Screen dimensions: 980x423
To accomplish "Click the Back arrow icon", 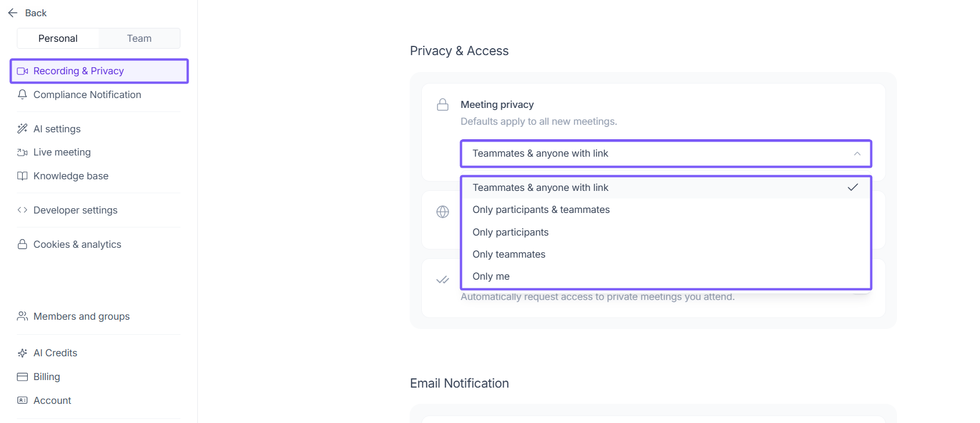I will [13, 13].
